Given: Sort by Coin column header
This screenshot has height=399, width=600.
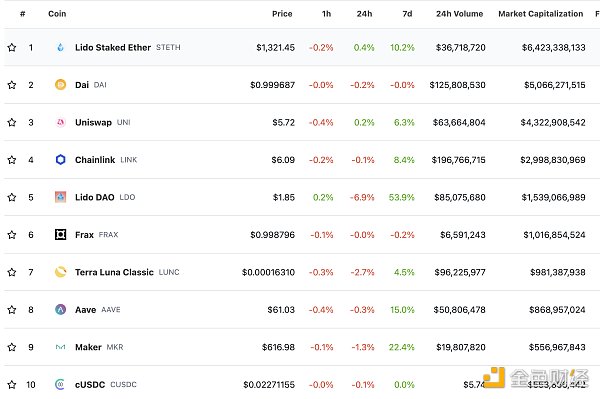Looking at the screenshot, I should [57, 14].
